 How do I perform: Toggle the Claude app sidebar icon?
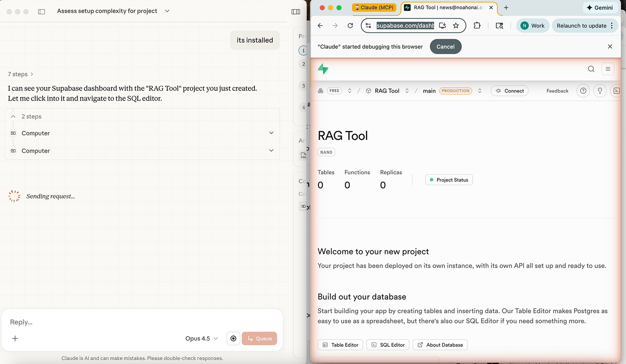[41, 11]
